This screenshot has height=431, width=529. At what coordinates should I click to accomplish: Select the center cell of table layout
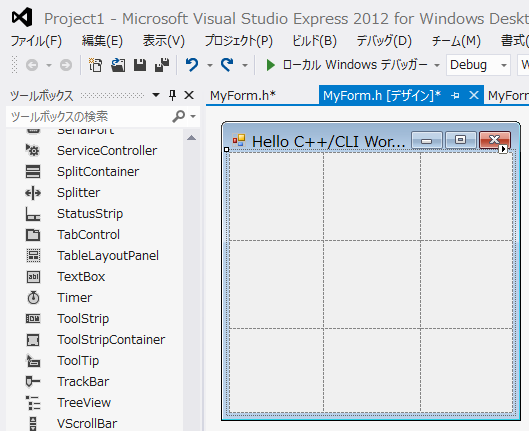[372, 284]
